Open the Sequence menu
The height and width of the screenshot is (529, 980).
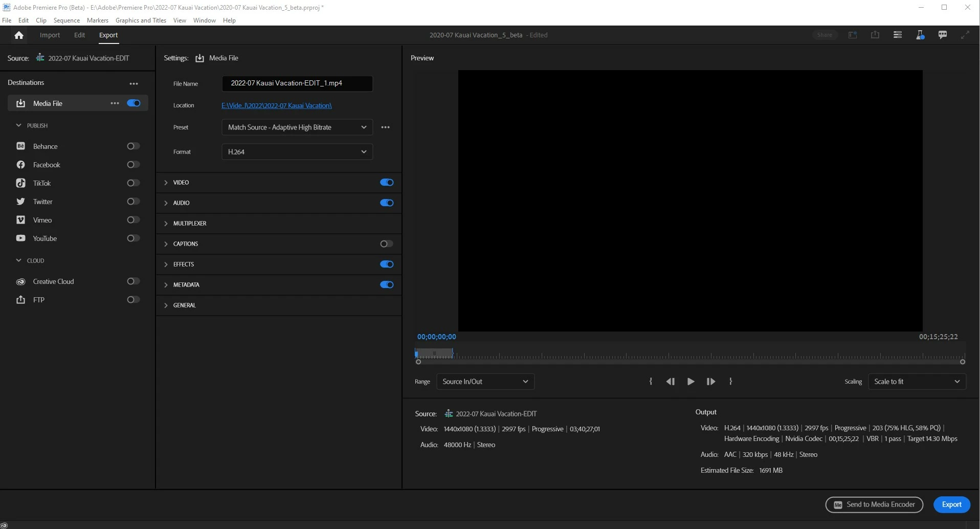pyautogui.click(x=66, y=20)
